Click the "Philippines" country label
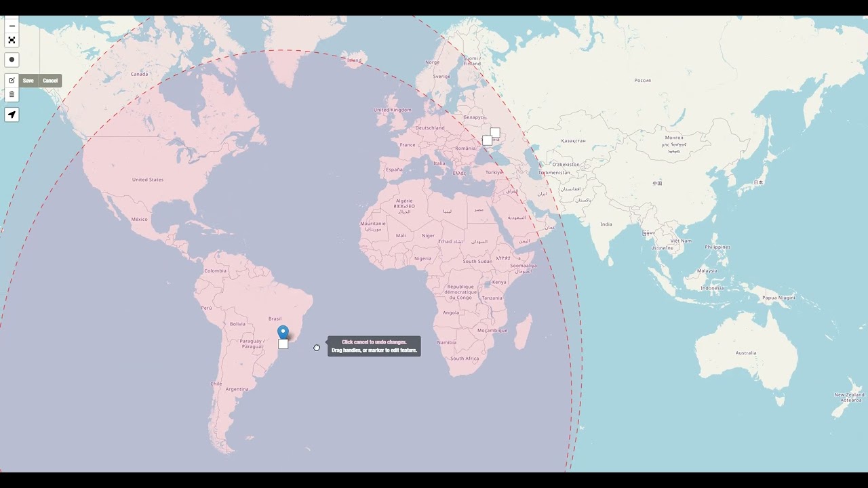Image resolution: width=868 pixels, height=488 pixels. pyautogui.click(x=717, y=247)
